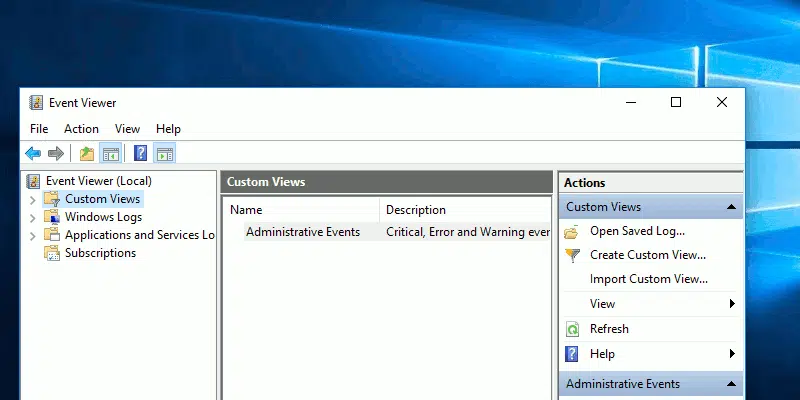Click the Description column header
The image size is (800, 400).
pos(416,210)
